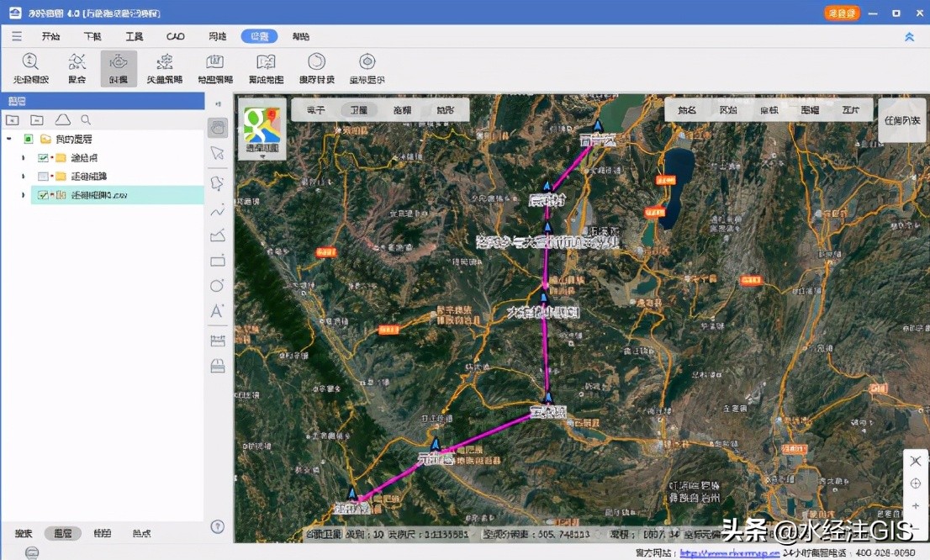
Task: Click the blue-highlighted active menu tab
Action: [259, 36]
